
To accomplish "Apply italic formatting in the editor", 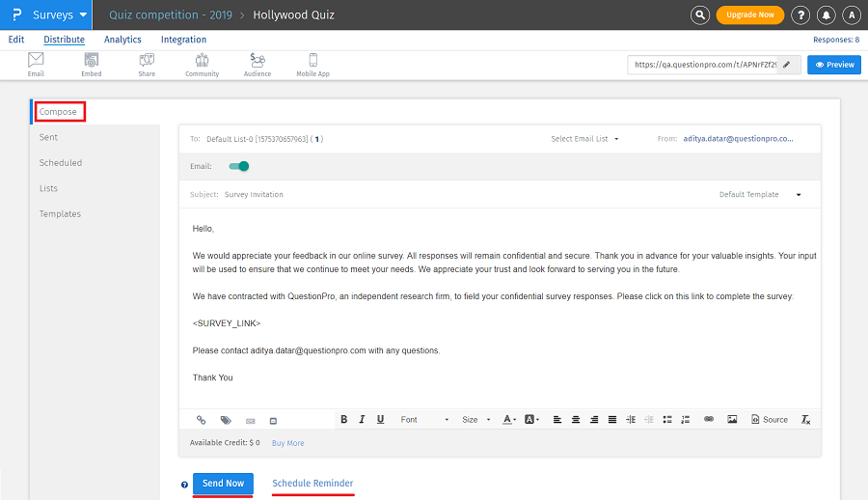I will 362,420.
